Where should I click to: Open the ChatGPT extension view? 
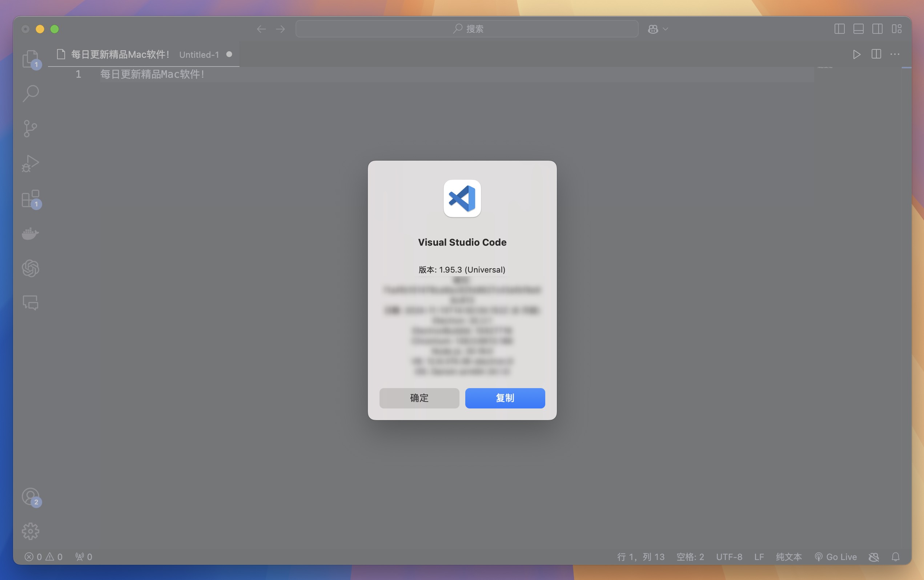30,268
